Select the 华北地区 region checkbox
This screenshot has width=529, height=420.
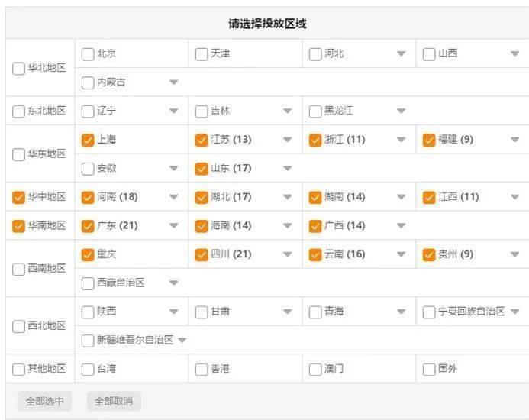[19, 69]
